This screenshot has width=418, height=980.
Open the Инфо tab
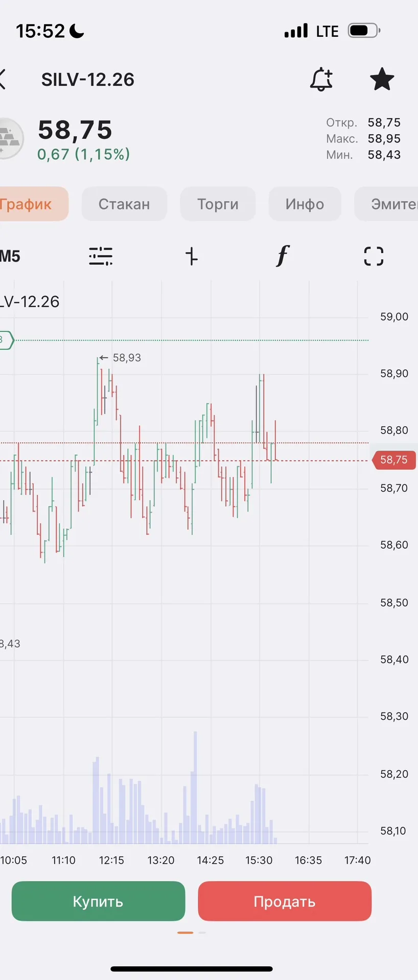pos(305,204)
